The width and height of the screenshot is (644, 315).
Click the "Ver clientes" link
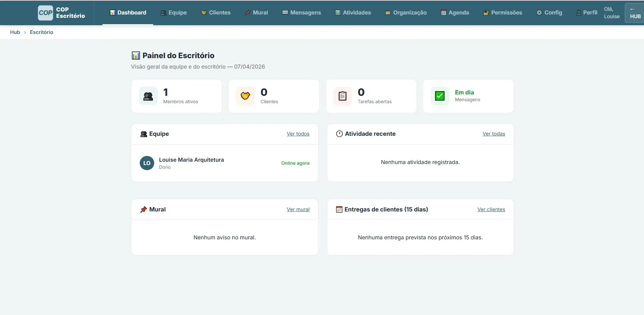[x=491, y=209]
